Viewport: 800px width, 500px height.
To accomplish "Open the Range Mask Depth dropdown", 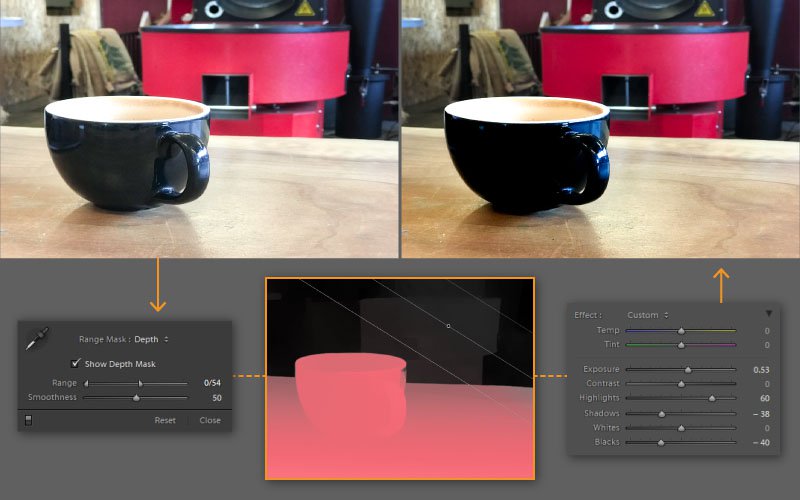I will pyautogui.click(x=151, y=339).
